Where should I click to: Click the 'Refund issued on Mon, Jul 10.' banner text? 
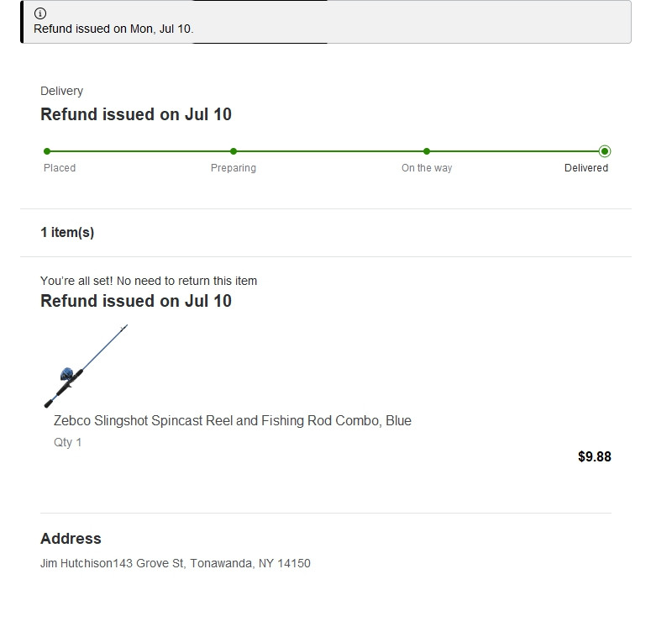point(113,29)
